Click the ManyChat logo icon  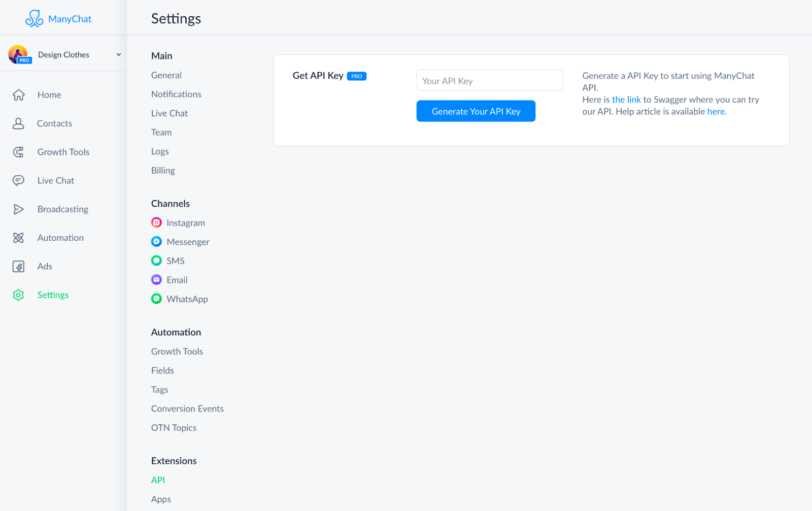pyautogui.click(x=34, y=19)
